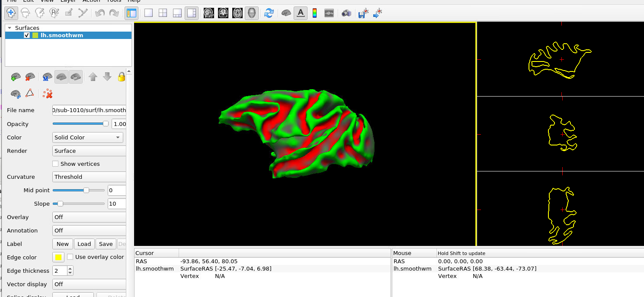Open the Tools menu

(x=114, y=1)
